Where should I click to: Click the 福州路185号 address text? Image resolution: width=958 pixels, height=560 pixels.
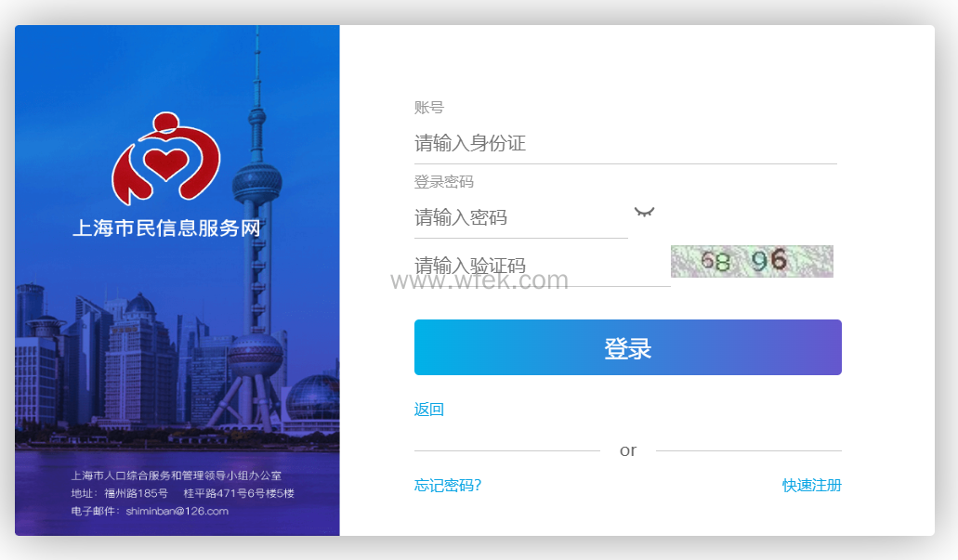[136, 493]
